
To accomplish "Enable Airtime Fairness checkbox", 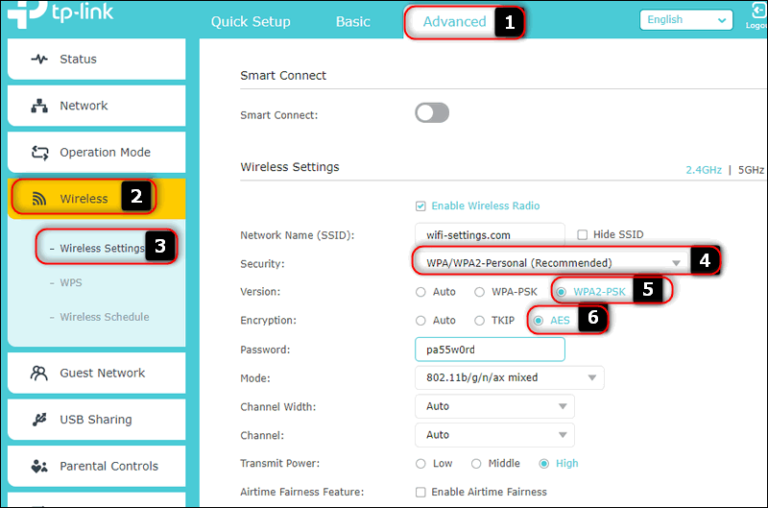I will [421, 492].
